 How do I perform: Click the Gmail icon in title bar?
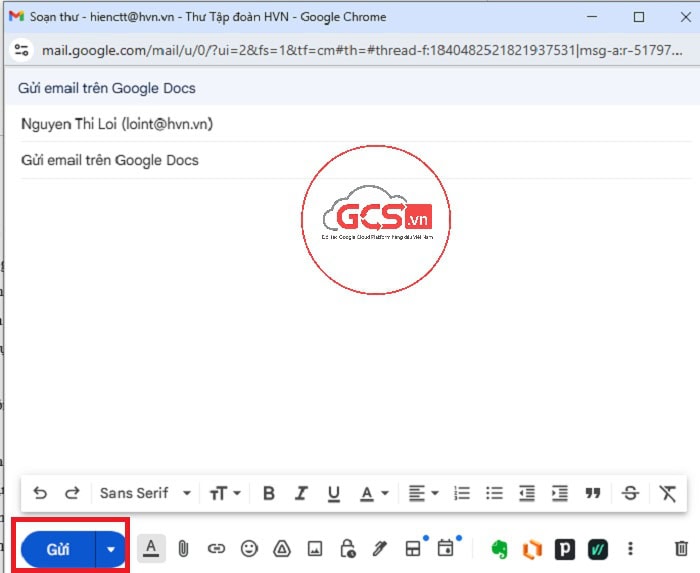pyautogui.click(x=16, y=17)
